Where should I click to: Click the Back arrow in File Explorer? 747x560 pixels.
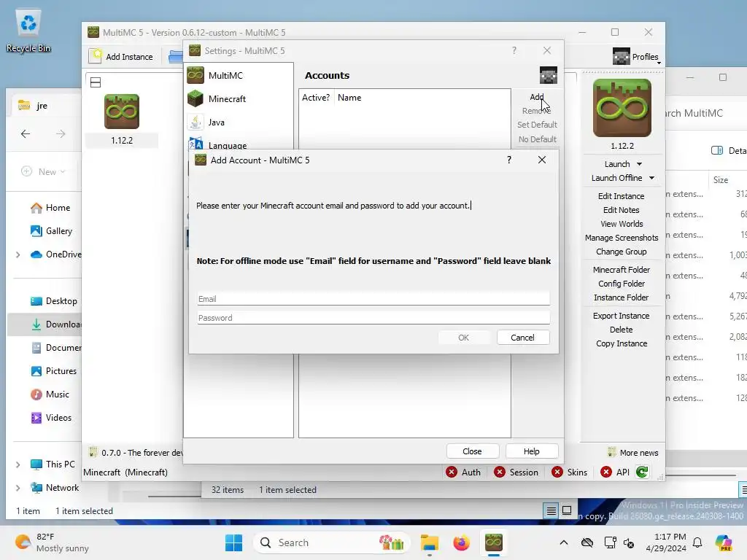pyautogui.click(x=26, y=134)
